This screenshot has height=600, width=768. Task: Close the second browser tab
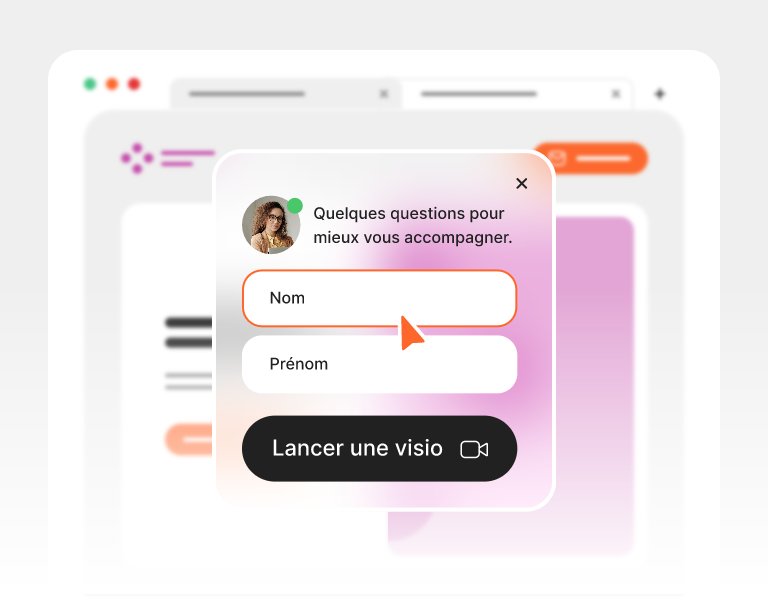point(616,94)
